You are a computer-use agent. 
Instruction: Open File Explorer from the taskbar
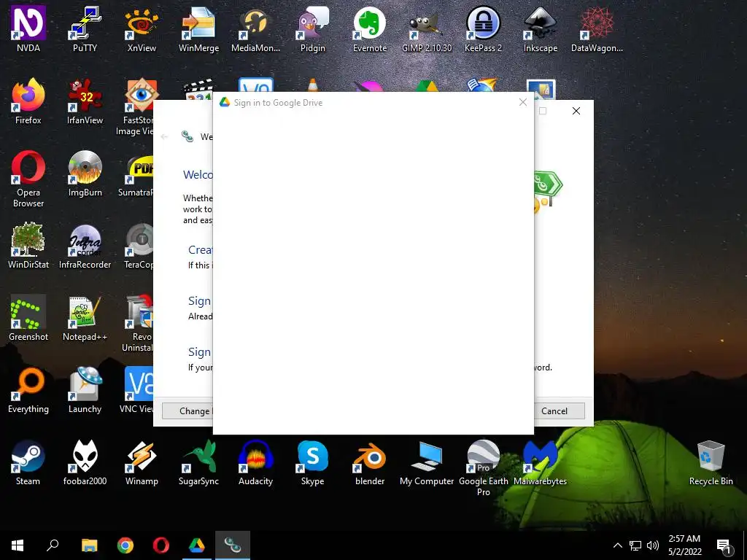pos(89,545)
